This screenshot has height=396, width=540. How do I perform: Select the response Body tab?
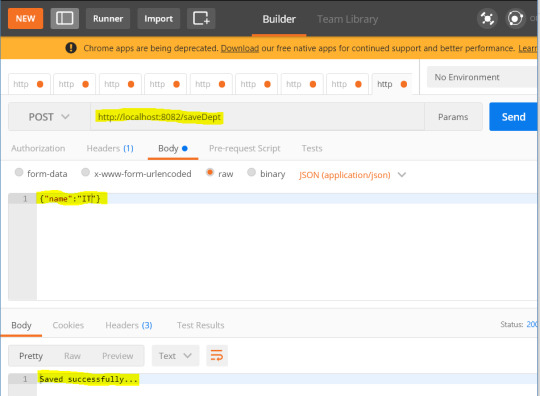(x=21, y=325)
